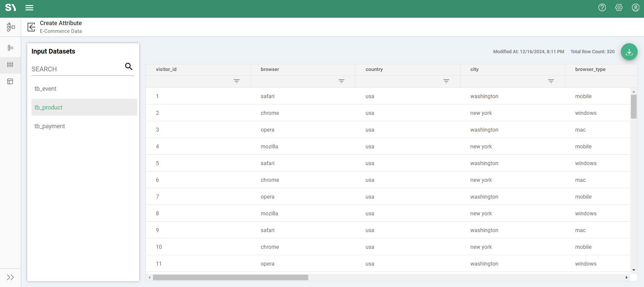The height and width of the screenshot is (287, 644).
Task: Open the settings gear icon
Action: click(619, 8)
